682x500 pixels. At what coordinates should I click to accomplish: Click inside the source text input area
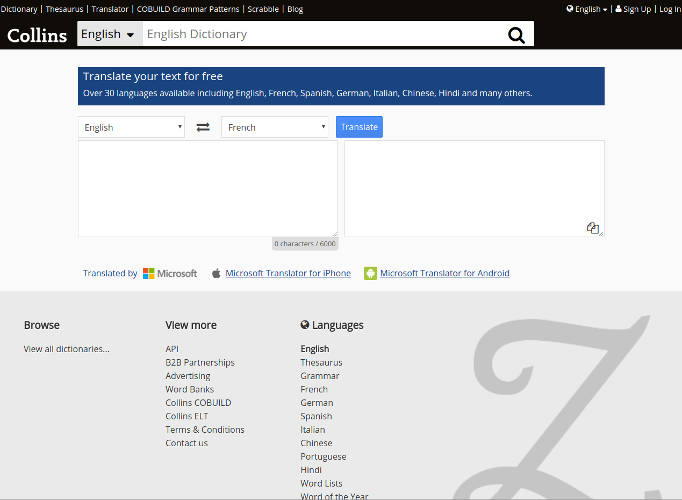click(x=207, y=188)
